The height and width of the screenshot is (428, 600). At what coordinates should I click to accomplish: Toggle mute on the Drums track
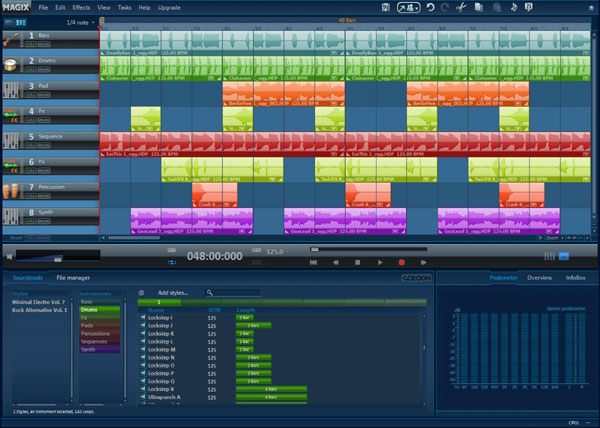pos(44,70)
